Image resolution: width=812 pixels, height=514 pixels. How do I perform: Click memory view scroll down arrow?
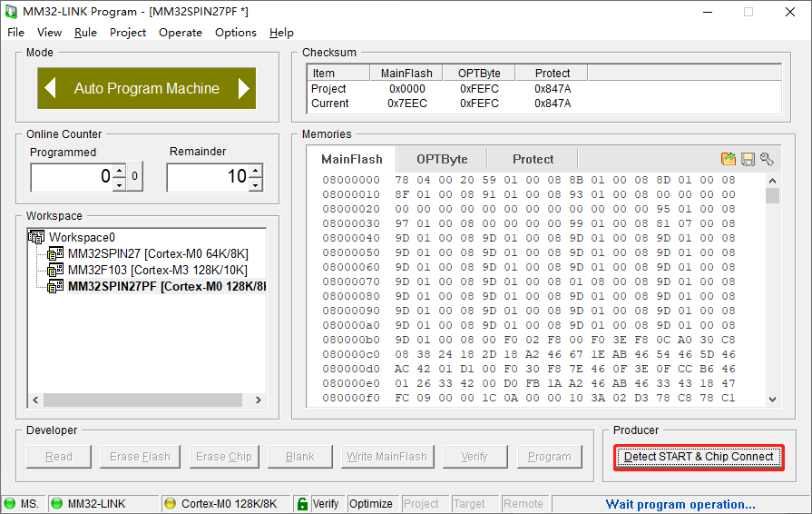point(772,399)
